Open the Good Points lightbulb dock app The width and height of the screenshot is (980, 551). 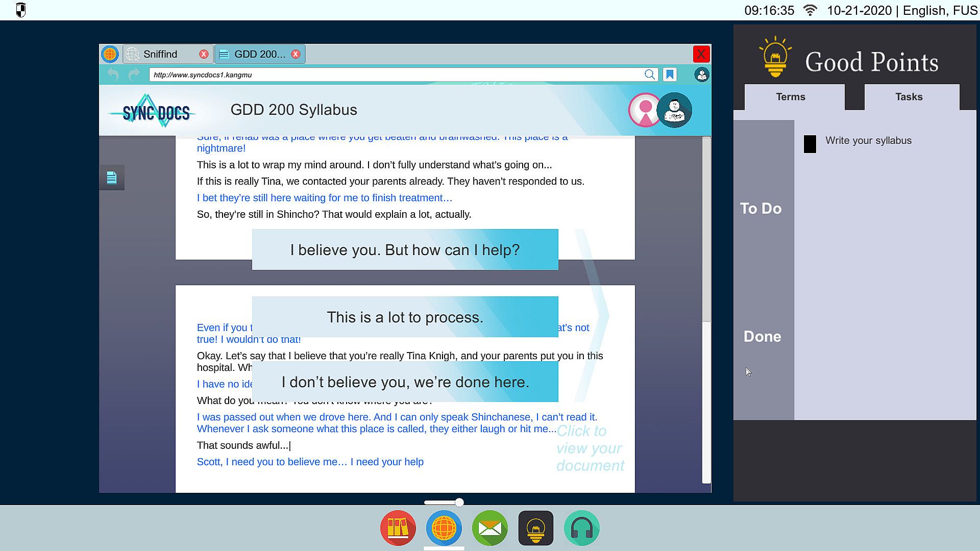(x=535, y=528)
